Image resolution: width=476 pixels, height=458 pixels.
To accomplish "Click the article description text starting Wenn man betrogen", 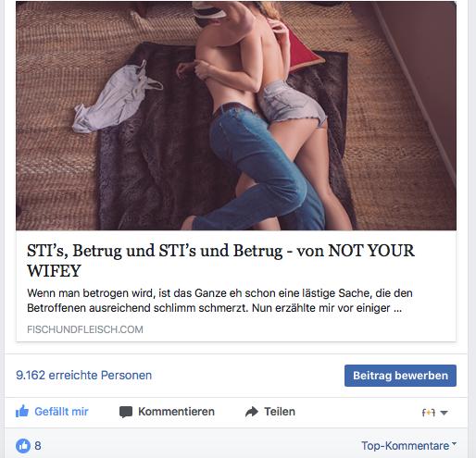I will point(219,301).
